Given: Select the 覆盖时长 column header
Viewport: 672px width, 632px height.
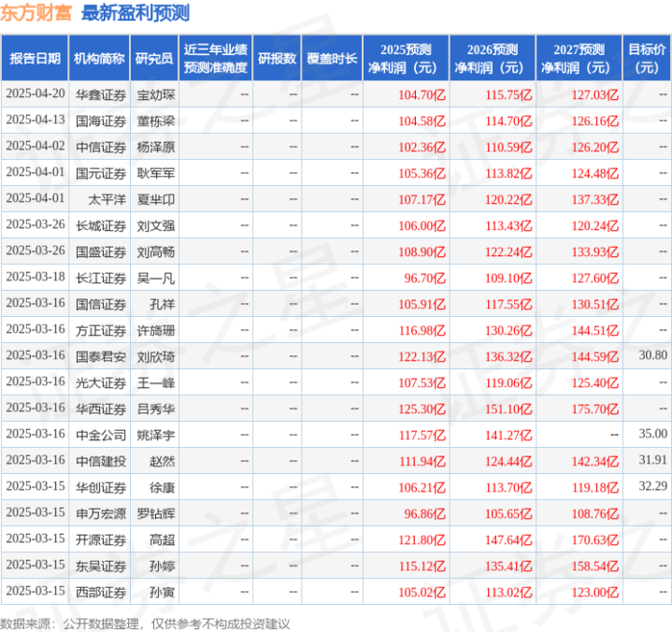Looking at the screenshot, I should click(x=332, y=58).
